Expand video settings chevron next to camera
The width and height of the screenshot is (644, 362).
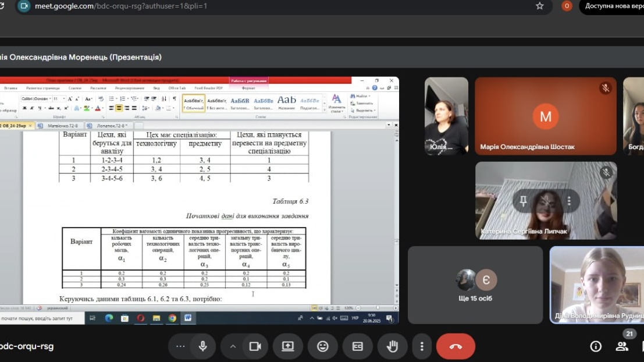click(x=233, y=346)
